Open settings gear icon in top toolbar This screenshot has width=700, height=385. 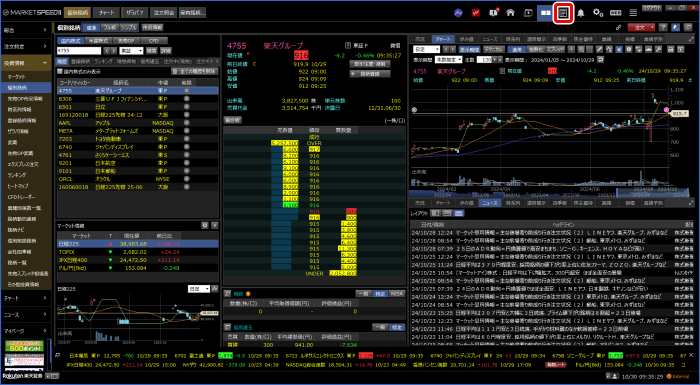(598, 13)
